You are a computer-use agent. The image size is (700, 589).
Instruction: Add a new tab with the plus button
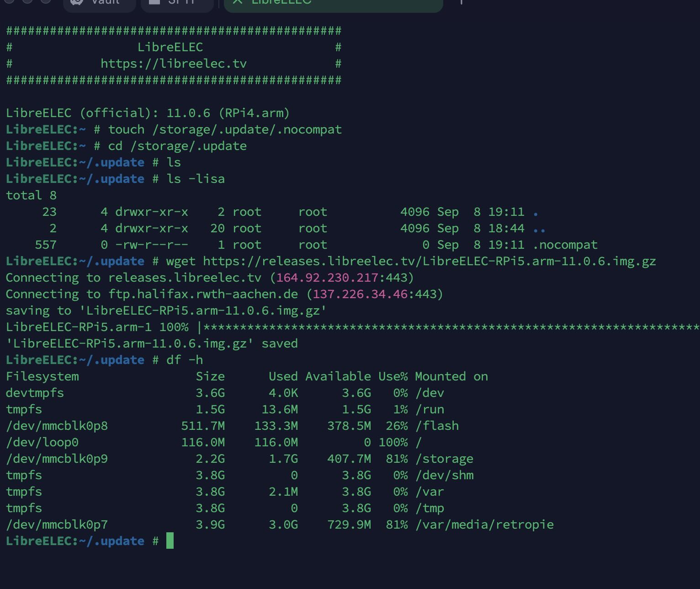pos(461,3)
